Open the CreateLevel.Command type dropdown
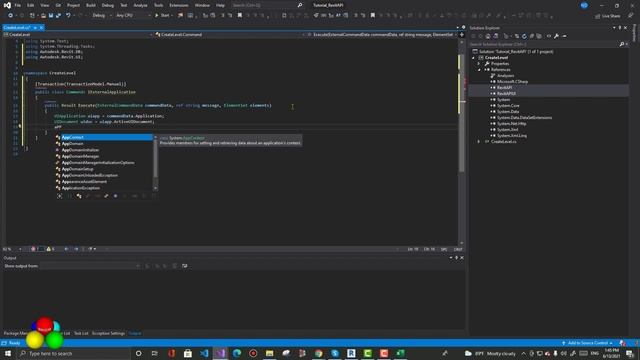This screenshot has height=360, width=640. pos(230,35)
